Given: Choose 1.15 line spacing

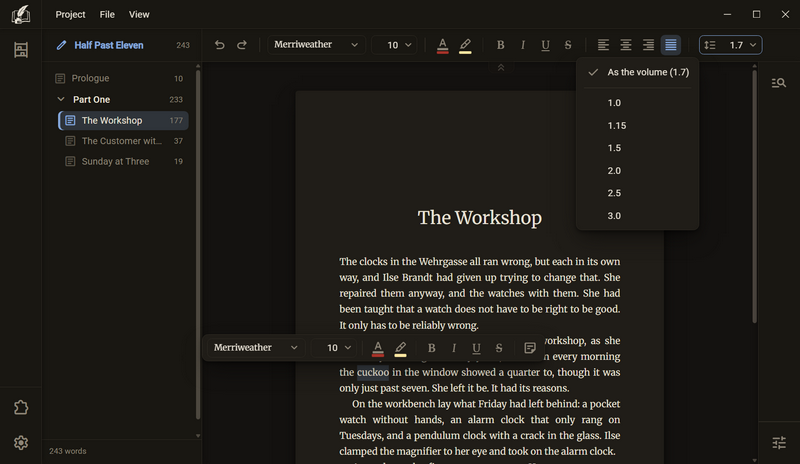Looking at the screenshot, I should pyautogui.click(x=638, y=126).
